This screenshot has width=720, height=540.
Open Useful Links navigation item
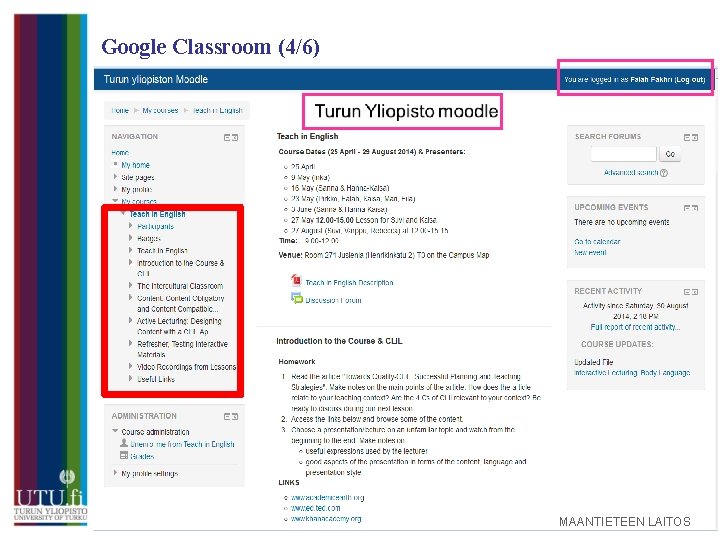(156, 379)
